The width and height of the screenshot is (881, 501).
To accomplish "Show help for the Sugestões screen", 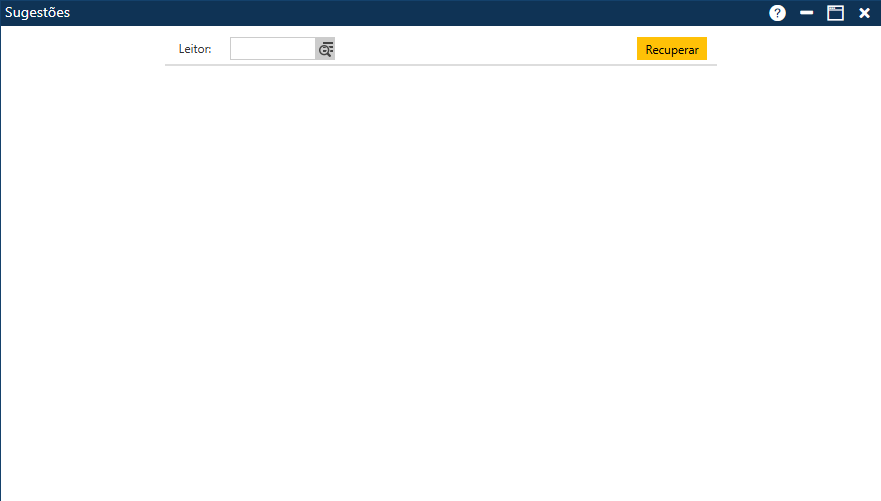I will 777,13.
